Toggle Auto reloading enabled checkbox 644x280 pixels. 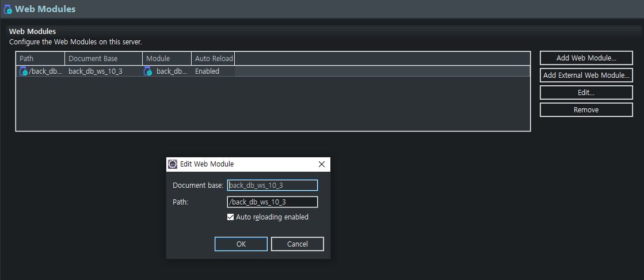230,217
